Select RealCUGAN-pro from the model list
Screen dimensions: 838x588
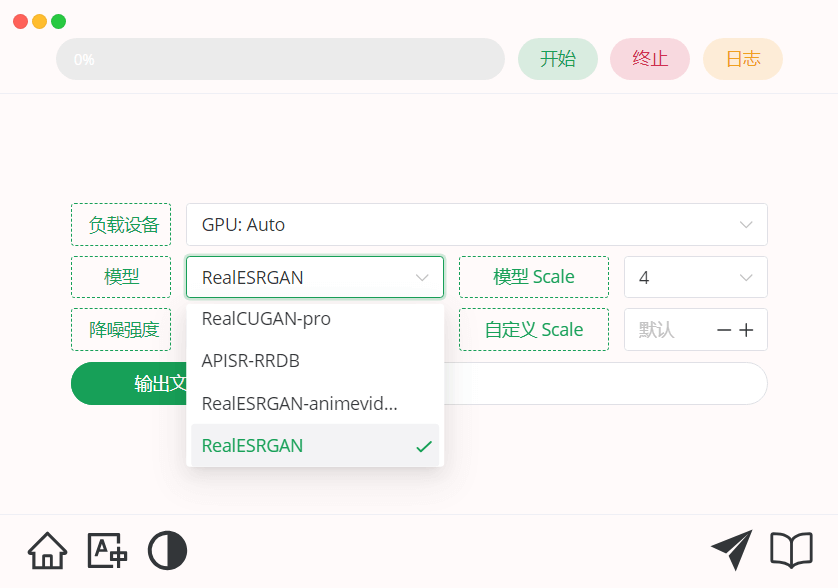point(315,319)
